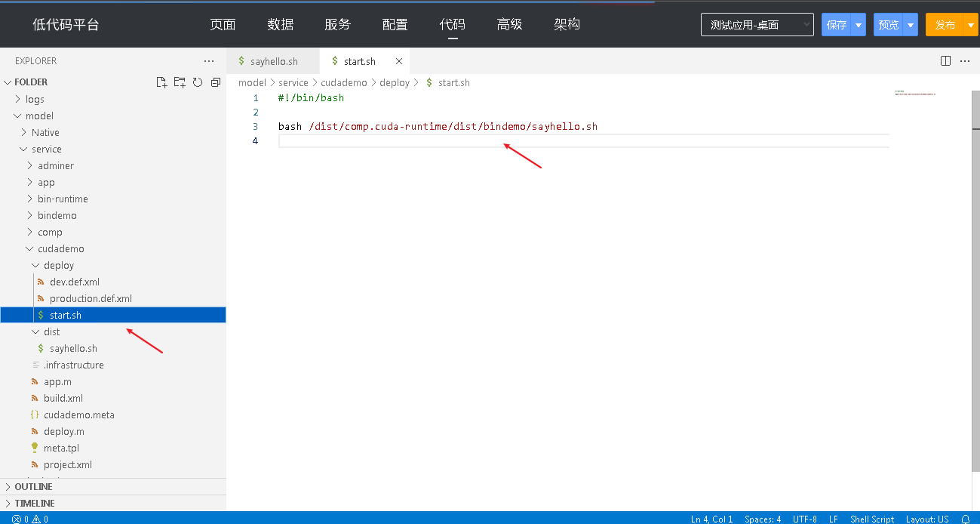Switch to sayhello.sh editor tab
980x524 pixels.
coord(273,61)
